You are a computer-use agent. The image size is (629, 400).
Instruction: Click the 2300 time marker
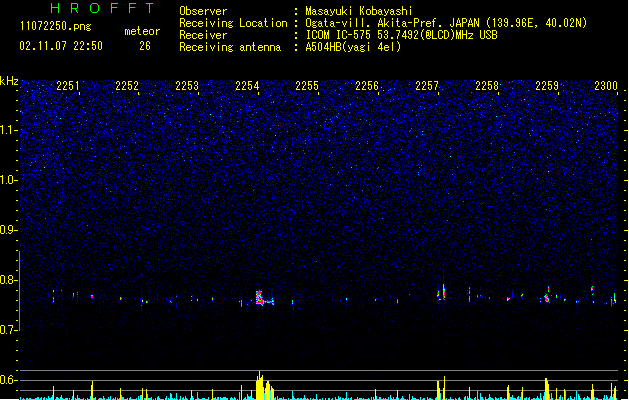pyautogui.click(x=606, y=86)
